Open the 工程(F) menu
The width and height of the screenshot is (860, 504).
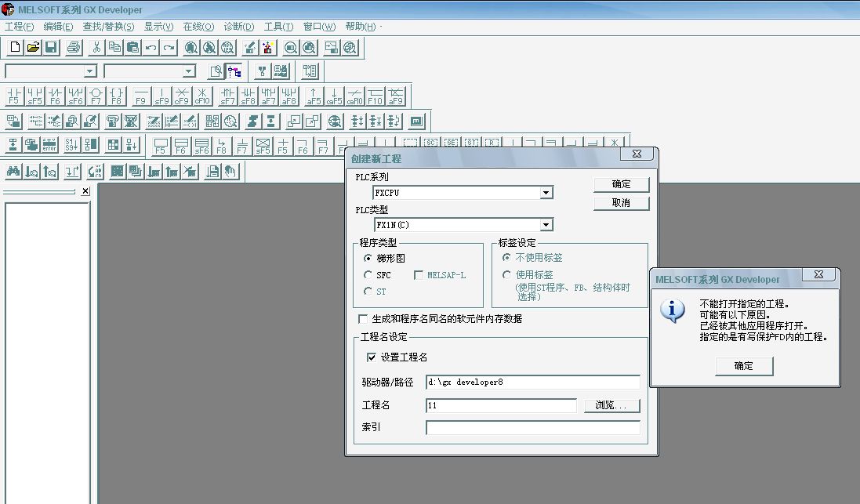(20, 27)
